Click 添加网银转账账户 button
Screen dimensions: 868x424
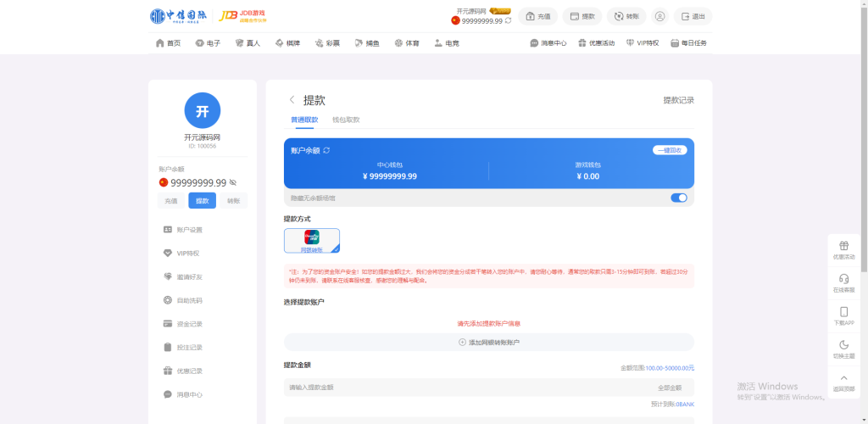pos(489,342)
